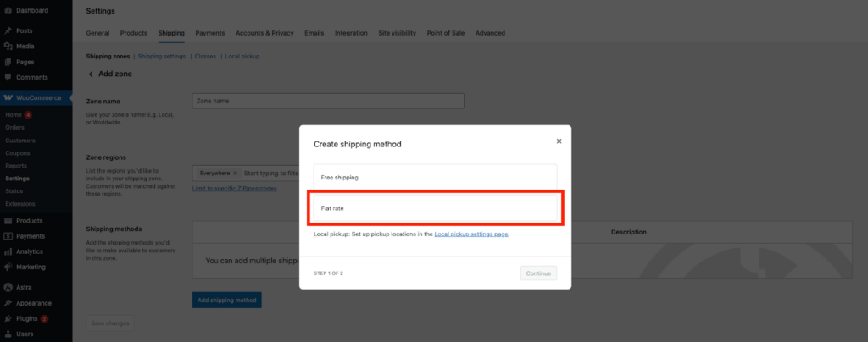Switch to Advanced settings tab
The width and height of the screenshot is (868, 342).
(x=490, y=33)
